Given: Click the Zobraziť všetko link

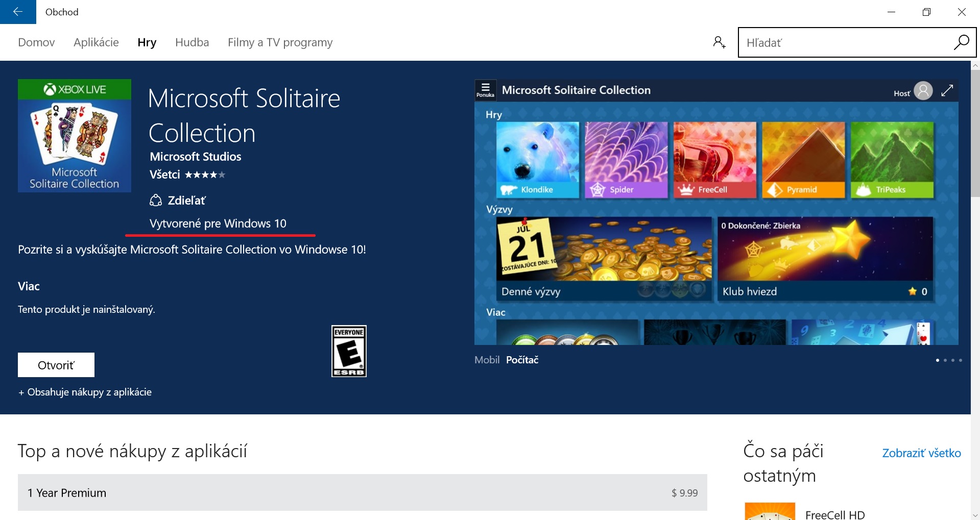Looking at the screenshot, I should pyautogui.click(x=921, y=453).
